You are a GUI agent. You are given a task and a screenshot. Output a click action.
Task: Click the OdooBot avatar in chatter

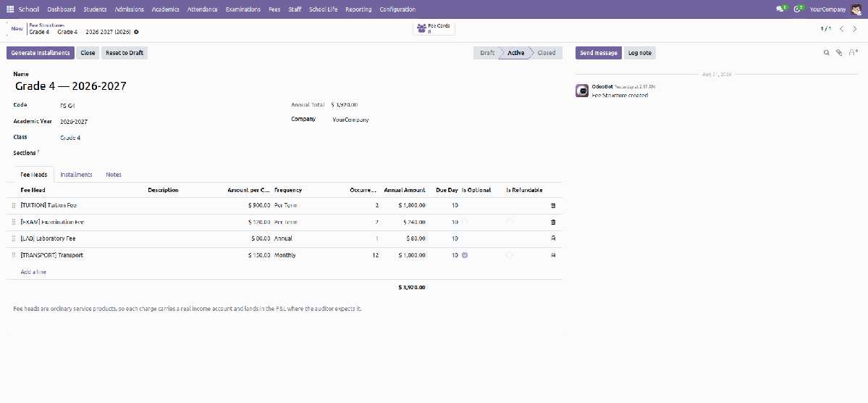click(582, 91)
